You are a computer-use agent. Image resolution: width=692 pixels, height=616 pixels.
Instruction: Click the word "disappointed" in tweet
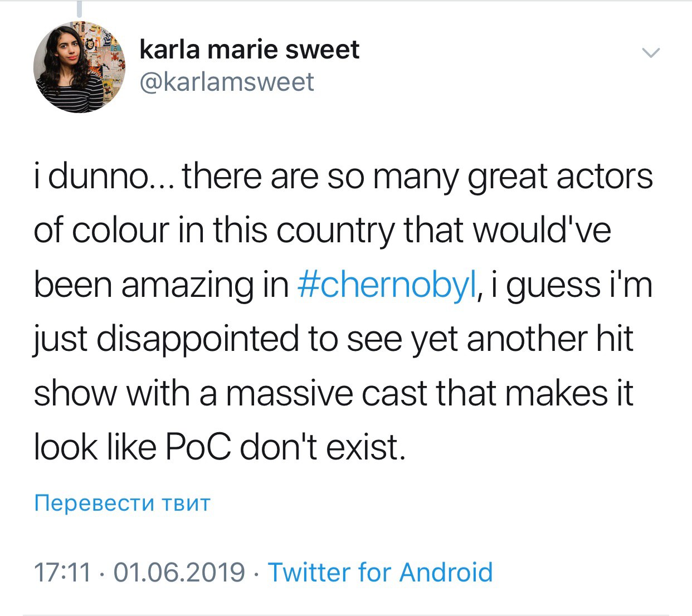click(197, 339)
